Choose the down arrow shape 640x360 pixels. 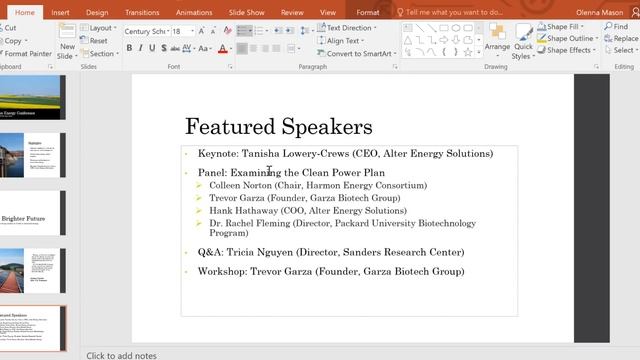456,40
